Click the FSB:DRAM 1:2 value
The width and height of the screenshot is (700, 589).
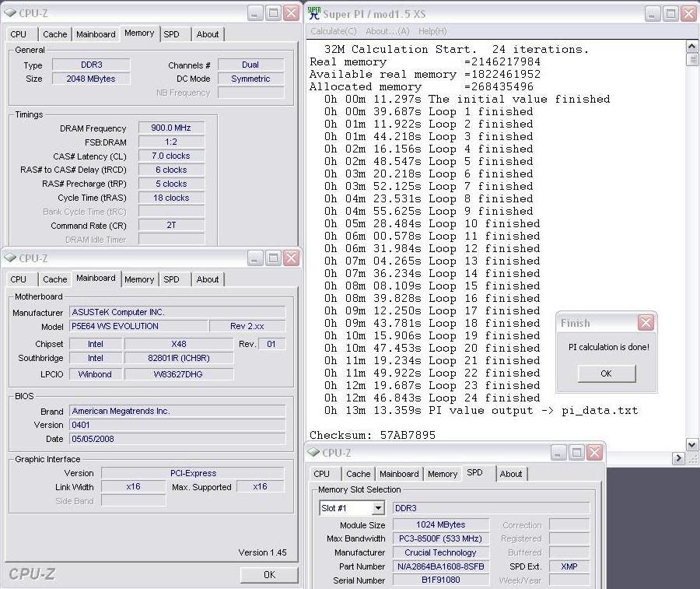171,142
